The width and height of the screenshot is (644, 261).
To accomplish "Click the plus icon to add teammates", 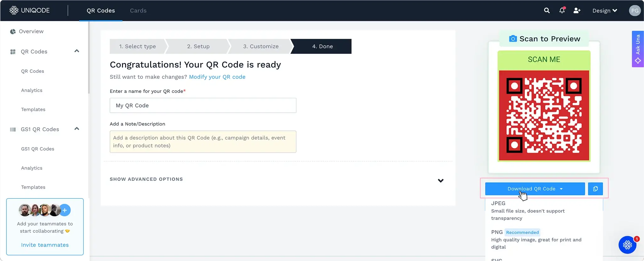I will click(x=64, y=210).
